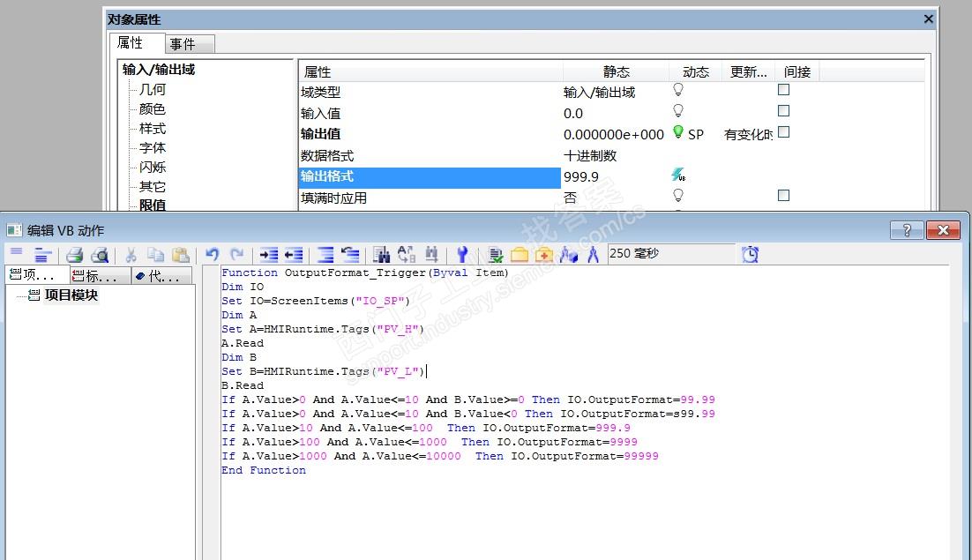The height and width of the screenshot is (560, 972).
Task: Click the first list icon in toolbar
Action: coord(16,252)
